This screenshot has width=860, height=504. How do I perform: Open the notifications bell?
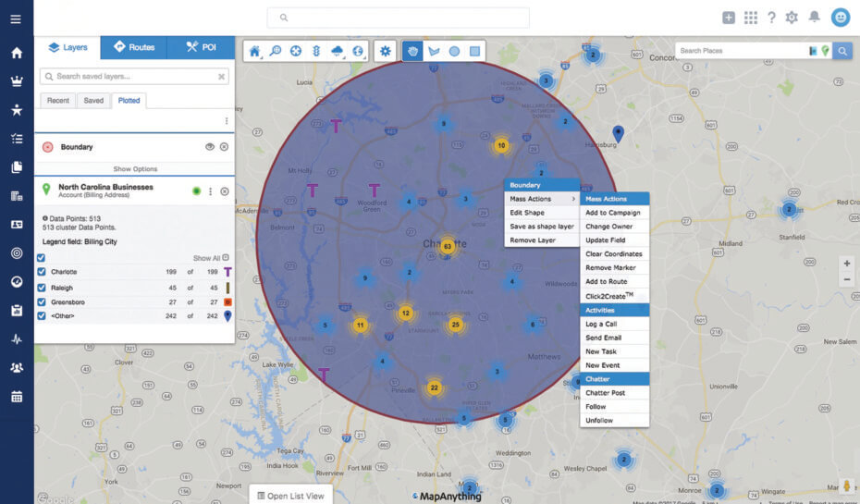815,17
